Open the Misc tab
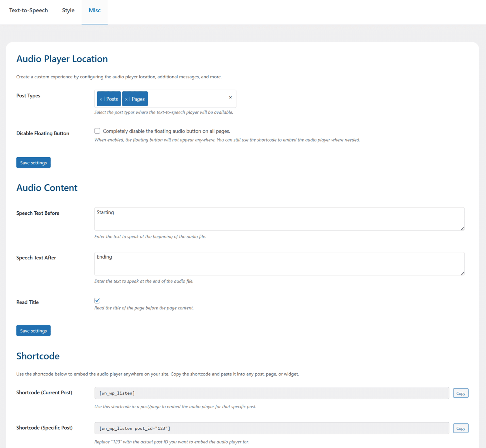Screen dimensions: 486x448 tap(94, 10)
